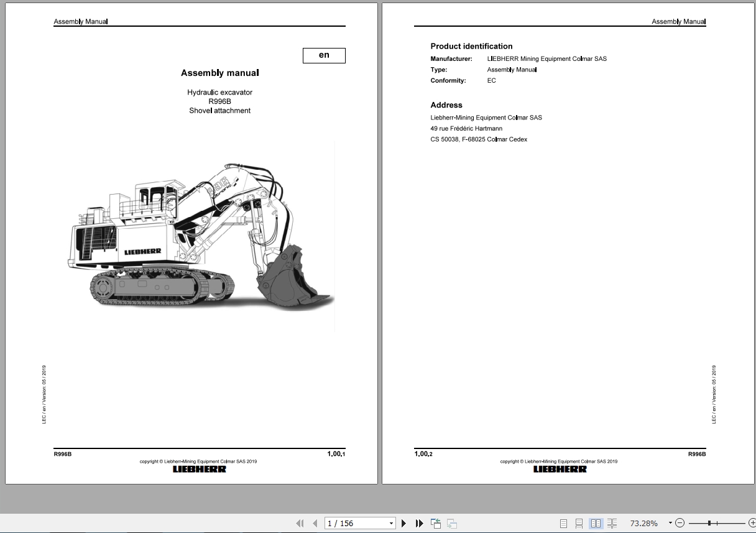Click inside the page number field
This screenshot has height=533, width=756.
pyautogui.click(x=348, y=523)
